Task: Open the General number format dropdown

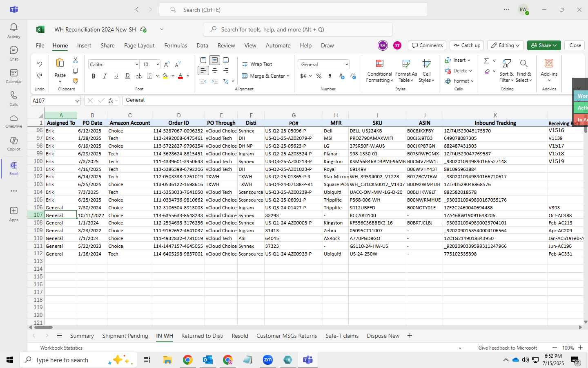Action: [x=347, y=65]
